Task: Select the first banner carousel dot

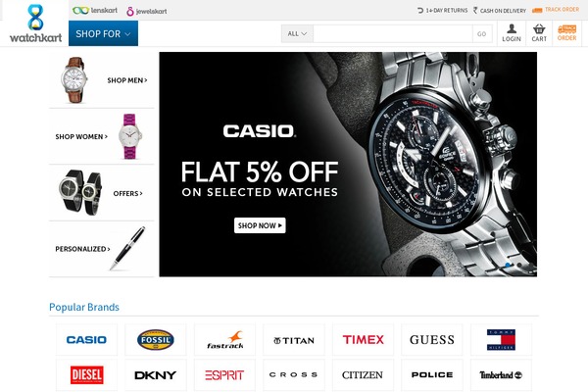Action: 508,266
